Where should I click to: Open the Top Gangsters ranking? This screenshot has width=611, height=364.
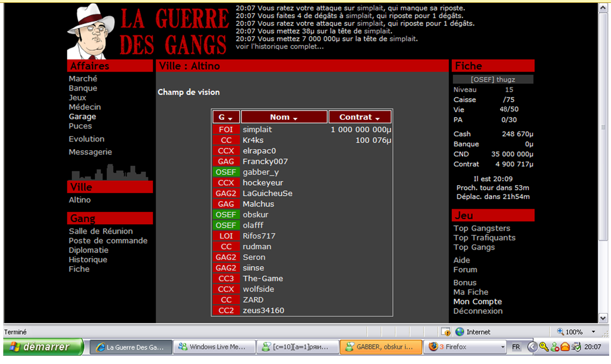(x=482, y=228)
